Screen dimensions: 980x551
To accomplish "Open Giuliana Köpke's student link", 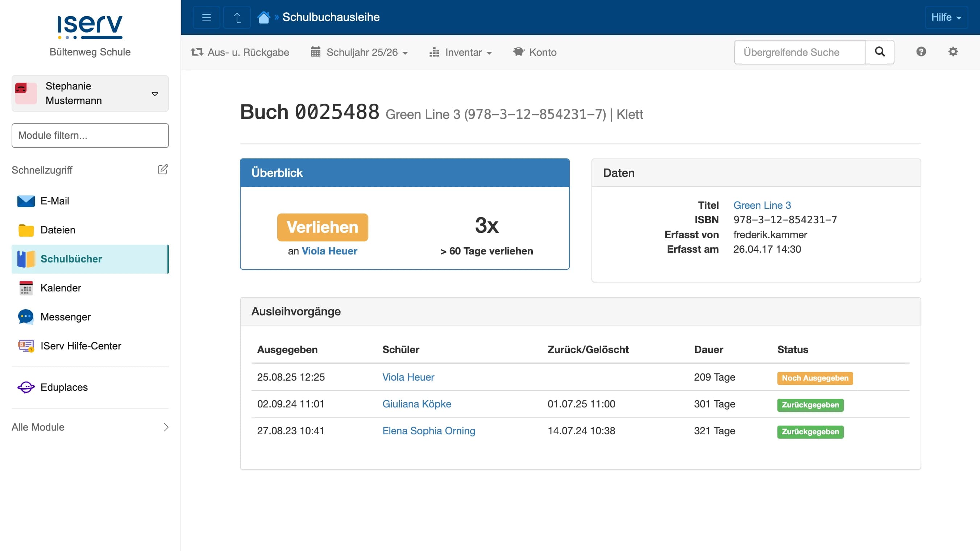I will point(416,404).
